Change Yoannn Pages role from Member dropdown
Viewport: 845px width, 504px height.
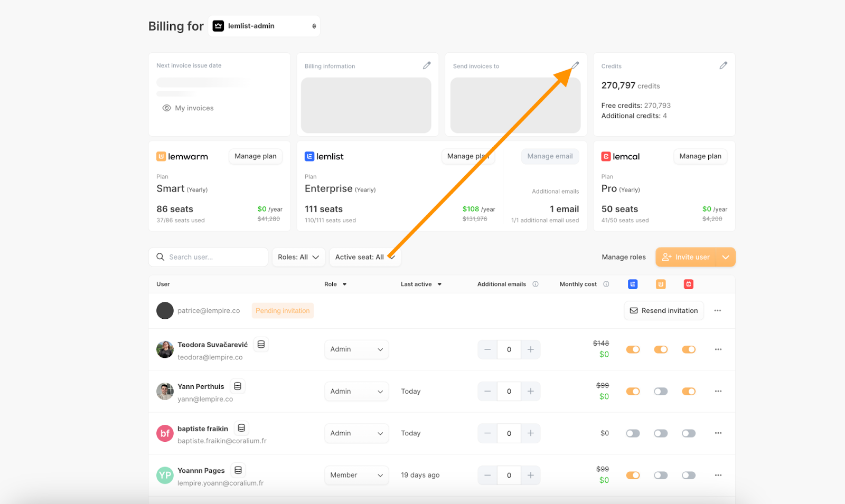(356, 475)
